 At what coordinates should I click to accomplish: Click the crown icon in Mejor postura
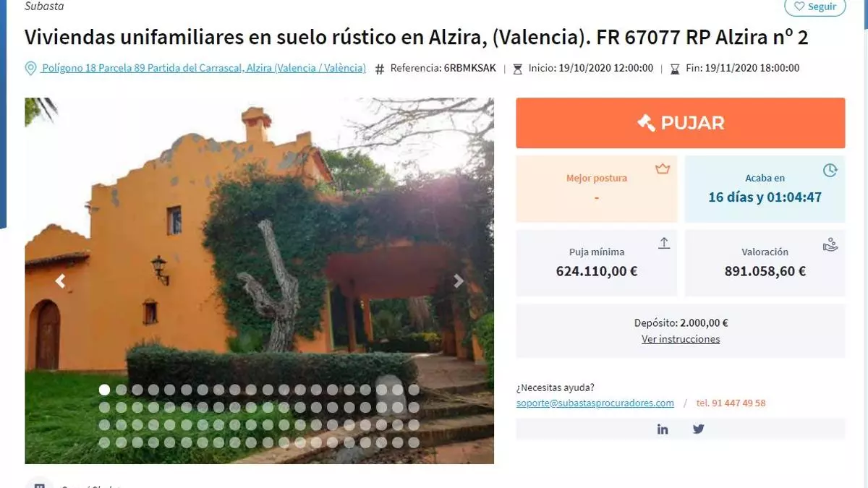click(x=663, y=168)
